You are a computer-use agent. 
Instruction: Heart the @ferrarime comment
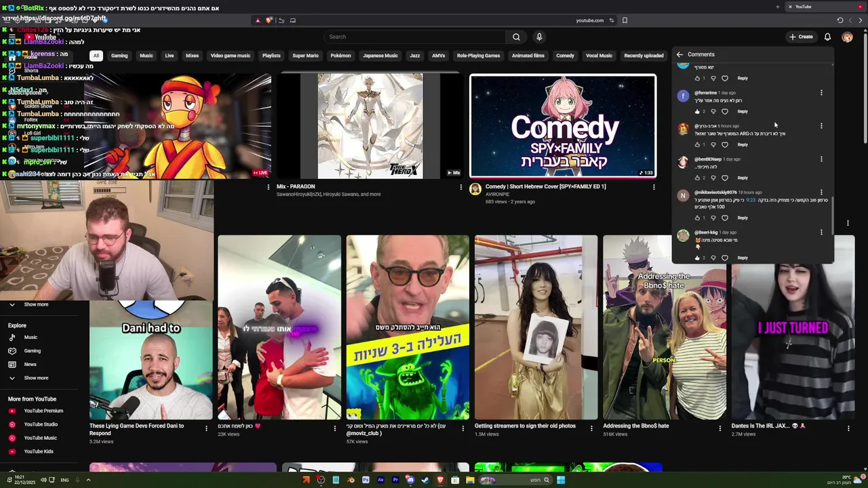pos(724,111)
